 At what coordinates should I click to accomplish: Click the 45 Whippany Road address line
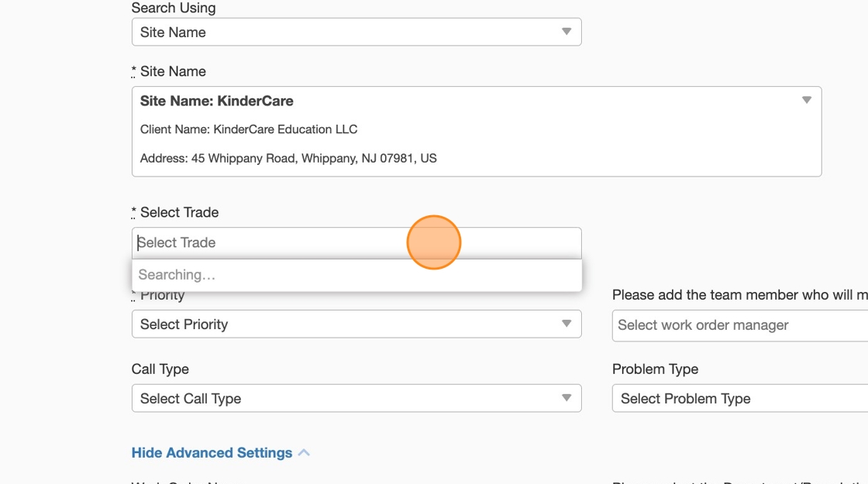(288, 158)
